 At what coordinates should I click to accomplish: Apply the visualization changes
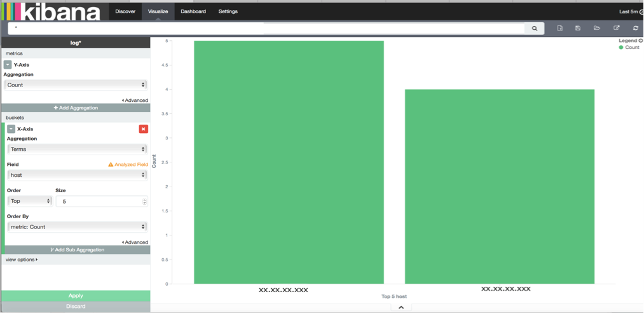tap(76, 296)
